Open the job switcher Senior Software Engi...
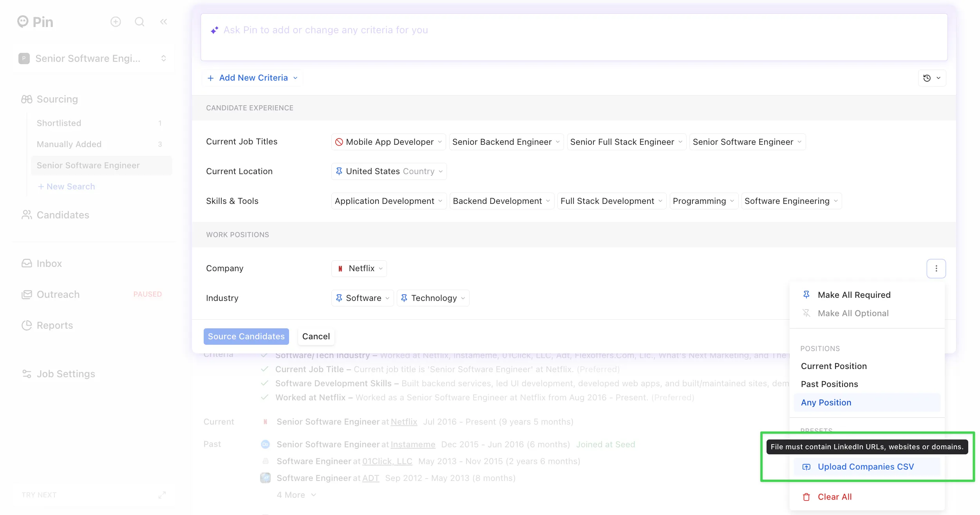 [93, 59]
